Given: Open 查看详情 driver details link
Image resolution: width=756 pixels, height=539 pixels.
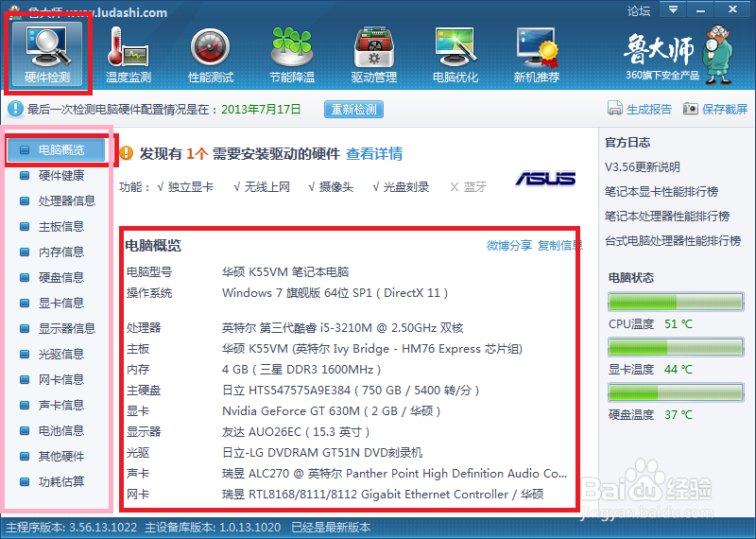Looking at the screenshot, I should [x=374, y=153].
